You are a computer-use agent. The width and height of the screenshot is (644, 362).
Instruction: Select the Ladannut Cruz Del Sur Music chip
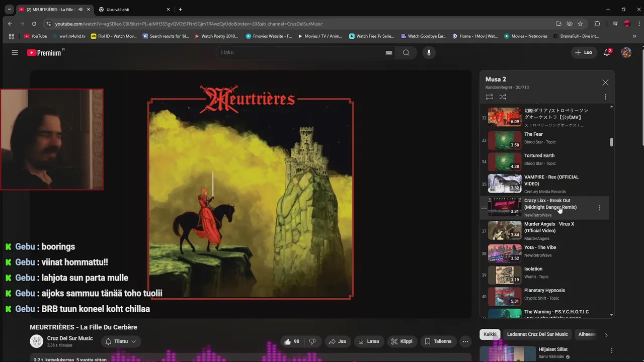pyautogui.click(x=537, y=334)
